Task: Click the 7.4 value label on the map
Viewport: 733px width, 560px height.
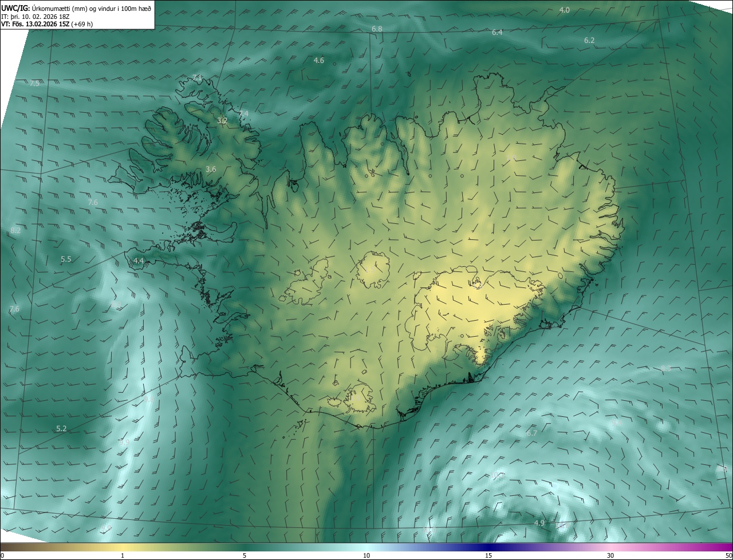Action: (243, 114)
